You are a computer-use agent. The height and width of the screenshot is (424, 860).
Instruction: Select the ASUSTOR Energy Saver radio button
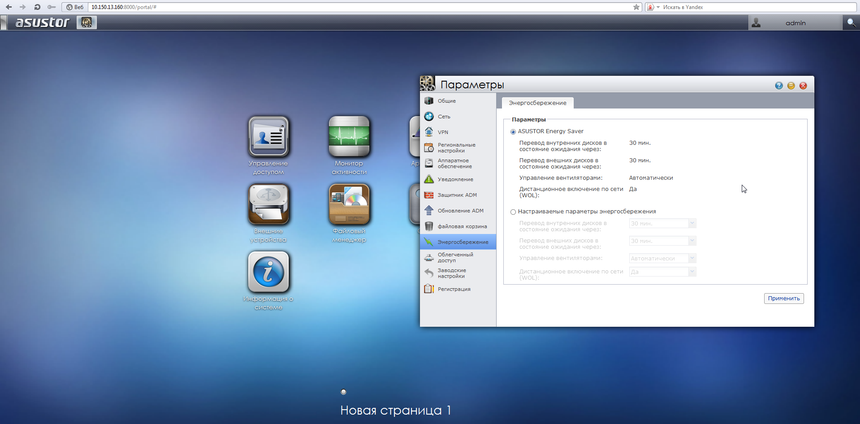click(x=514, y=131)
